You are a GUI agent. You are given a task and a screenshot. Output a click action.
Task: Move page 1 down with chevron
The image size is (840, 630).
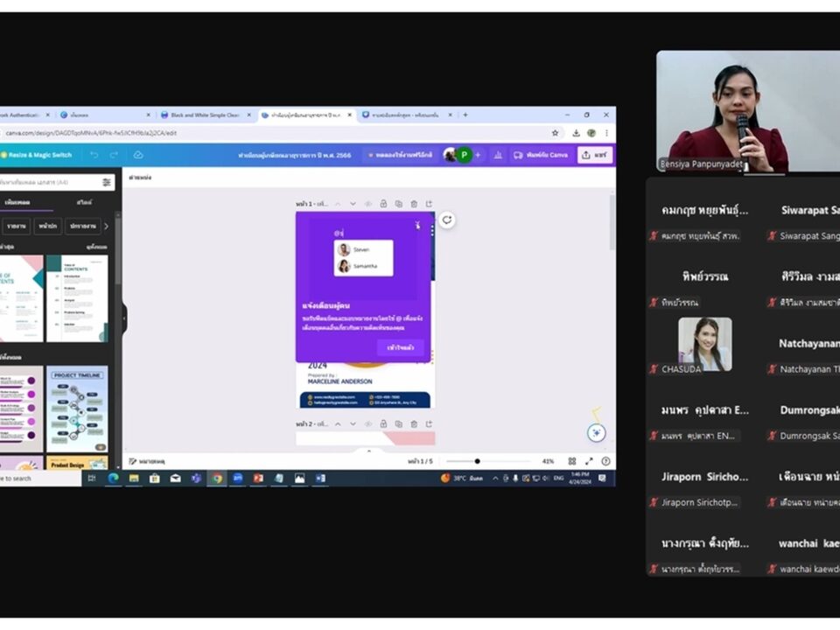pos(353,204)
